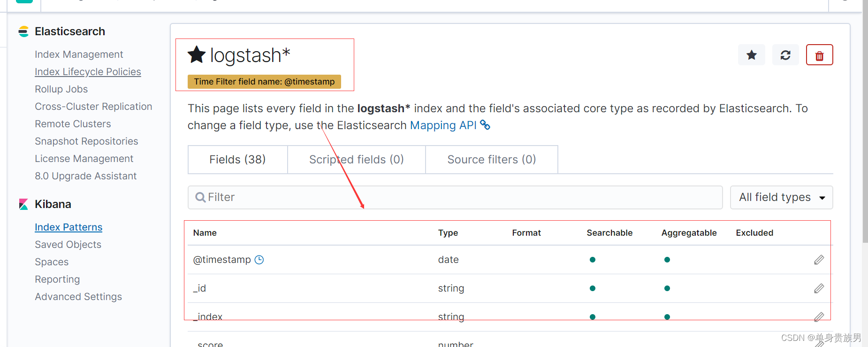
Task: Click the 'date' type cell
Action: tap(448, 260)
